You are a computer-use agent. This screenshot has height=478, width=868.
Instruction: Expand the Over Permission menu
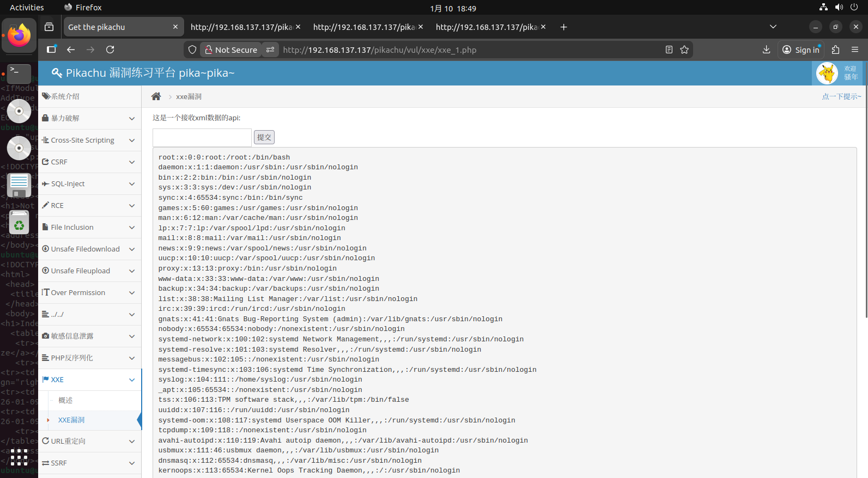[90, 292]
